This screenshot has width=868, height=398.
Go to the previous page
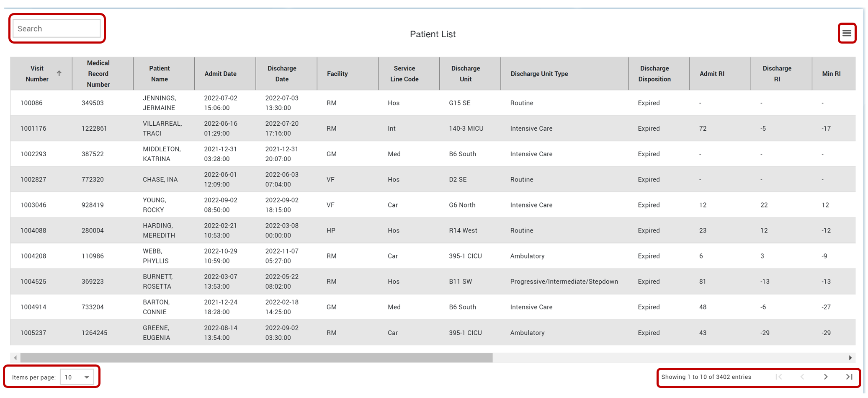802,377
